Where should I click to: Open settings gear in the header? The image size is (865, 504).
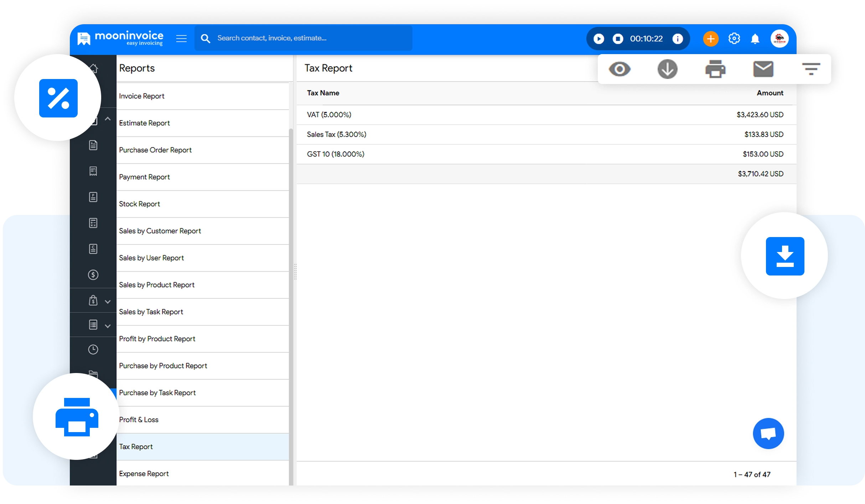tap(734, 39)
